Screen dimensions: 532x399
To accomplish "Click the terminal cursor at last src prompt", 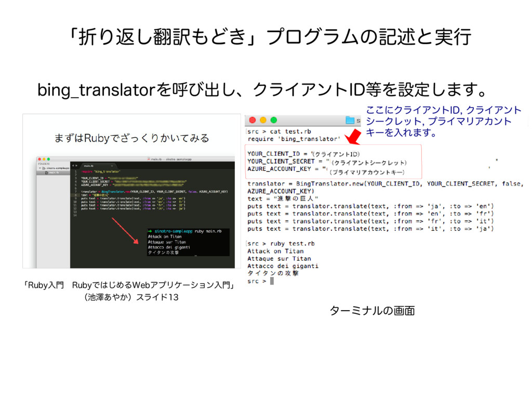I will (272, 281).
